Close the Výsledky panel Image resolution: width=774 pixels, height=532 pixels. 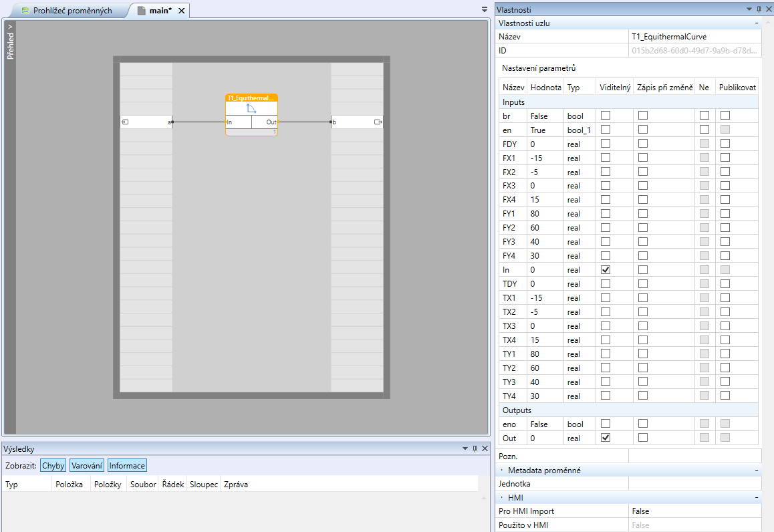point(485,448)
